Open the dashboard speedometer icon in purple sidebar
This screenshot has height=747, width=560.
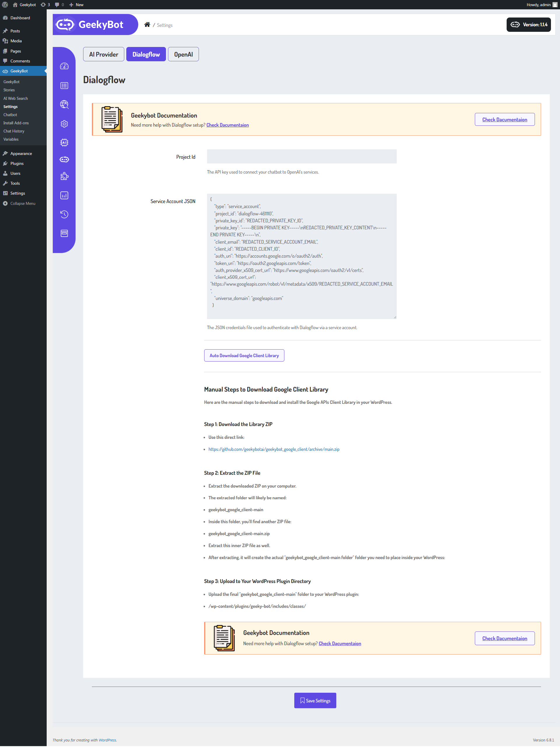click(64, 66)
